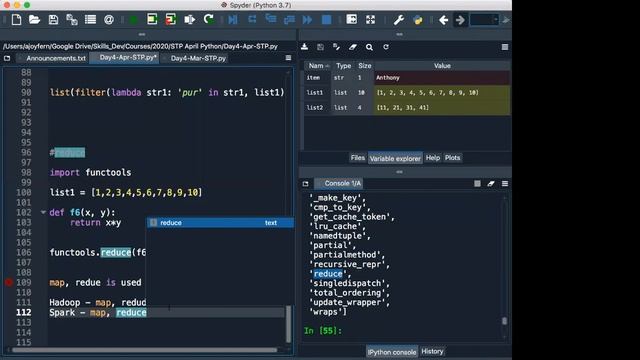Sort variables by Type column header

343,66
